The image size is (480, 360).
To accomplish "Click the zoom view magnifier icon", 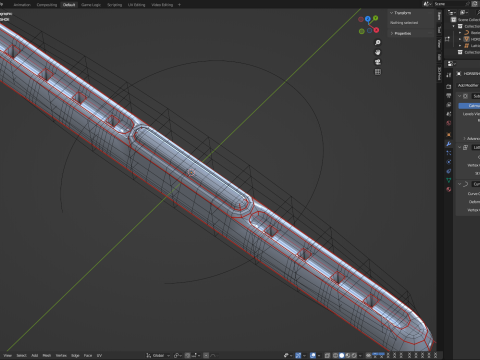I will 378,42.
